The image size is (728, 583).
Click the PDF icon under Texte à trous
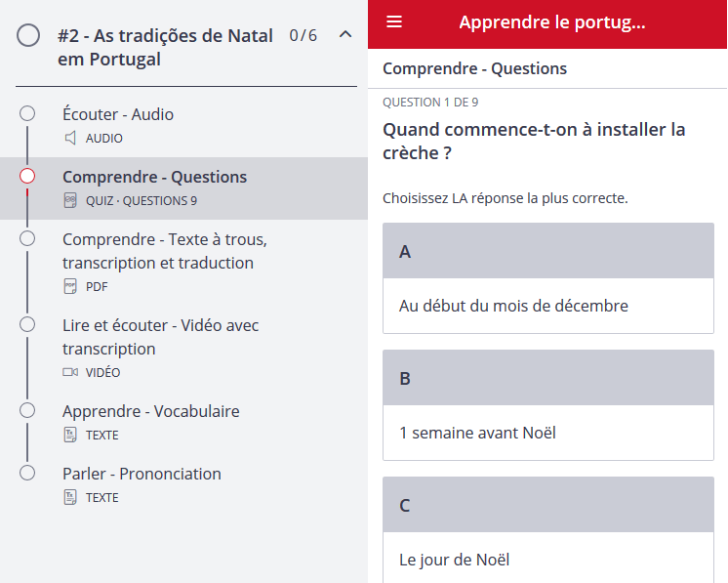(x=70, y=286)
